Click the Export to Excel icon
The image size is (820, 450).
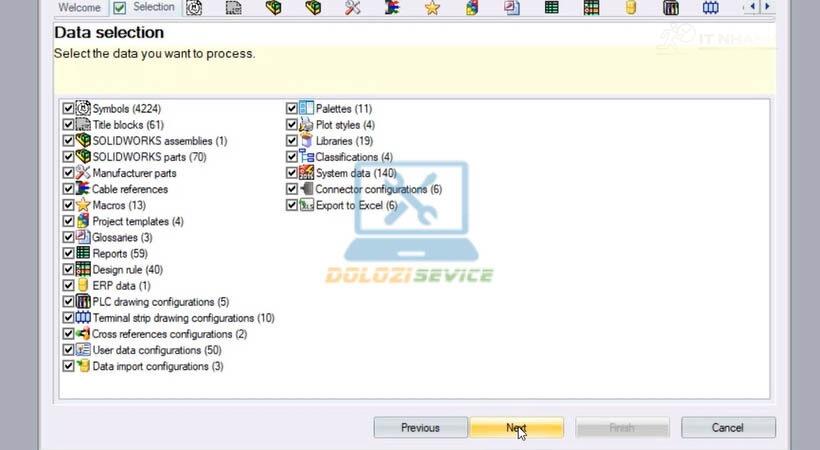point(306,205)
